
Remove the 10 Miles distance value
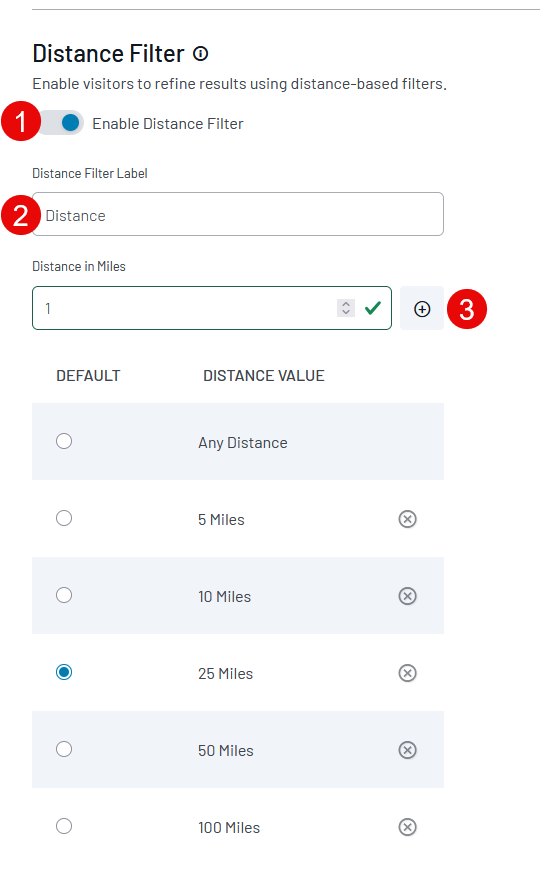(407, 596)
